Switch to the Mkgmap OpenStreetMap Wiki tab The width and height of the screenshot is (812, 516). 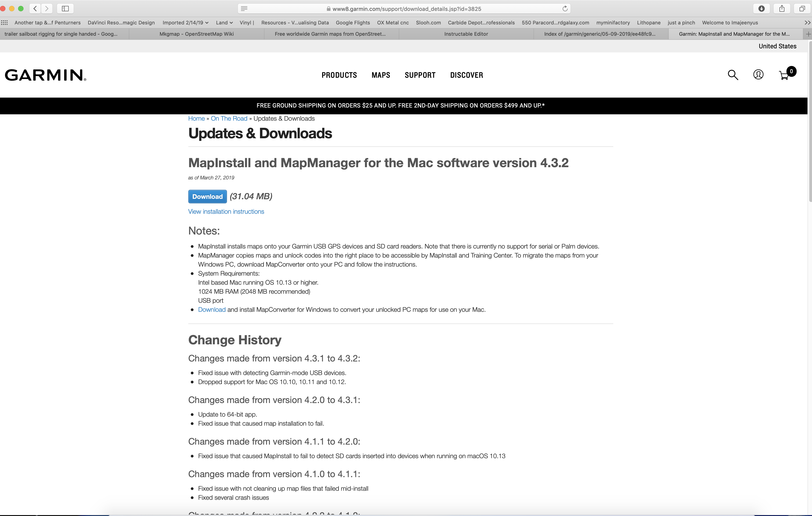196,34
